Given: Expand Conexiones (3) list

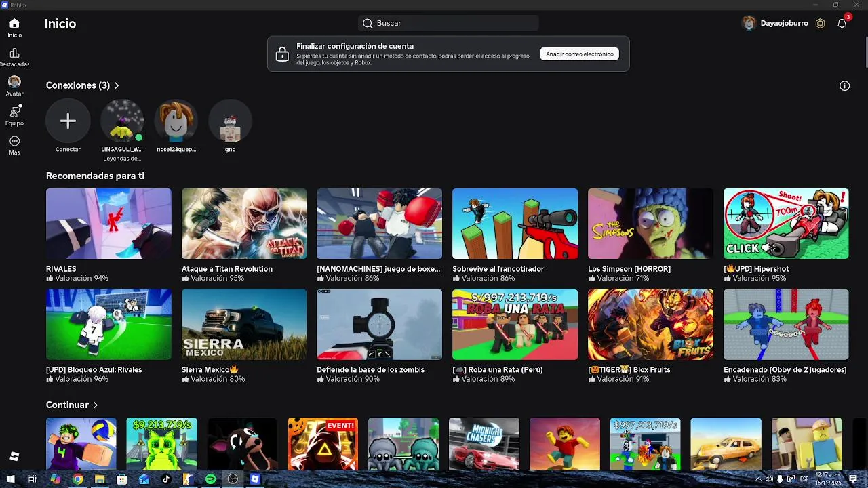Looking at the screenshot, I should click(x=83, y=85).
